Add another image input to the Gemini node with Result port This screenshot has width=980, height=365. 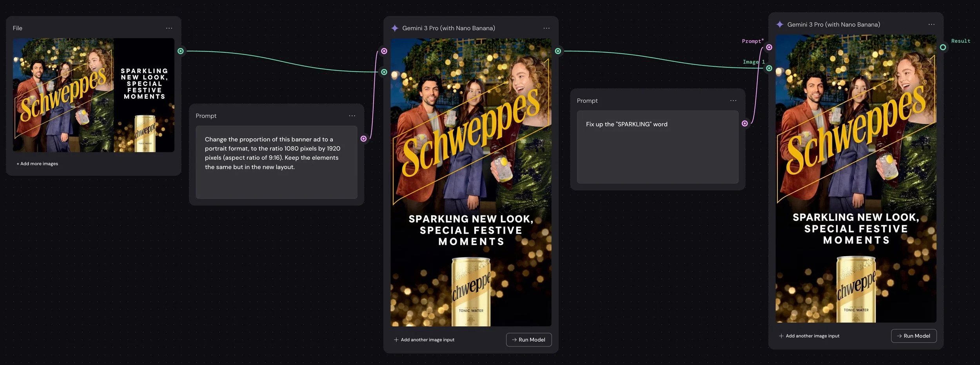809,336
